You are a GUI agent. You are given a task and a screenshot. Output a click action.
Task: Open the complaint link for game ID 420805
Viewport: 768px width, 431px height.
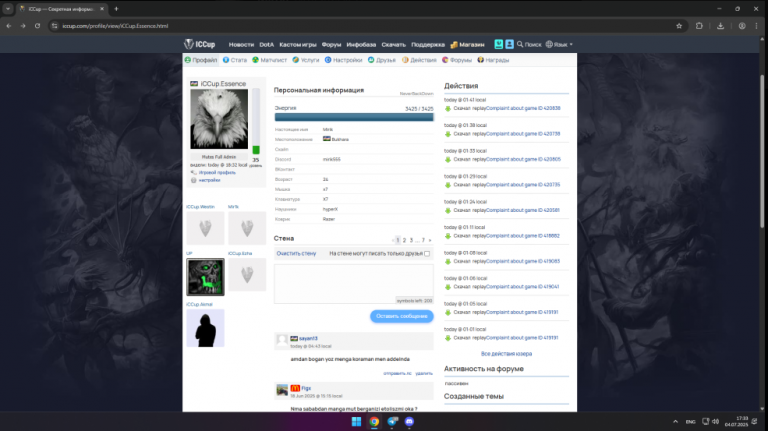(523, 159)
